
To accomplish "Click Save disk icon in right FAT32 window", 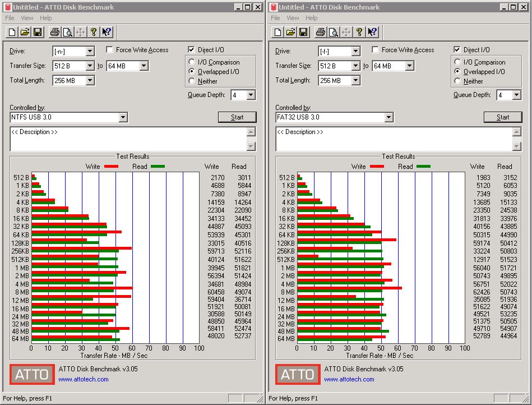I will pyautogui.click(x=303, y=32).
